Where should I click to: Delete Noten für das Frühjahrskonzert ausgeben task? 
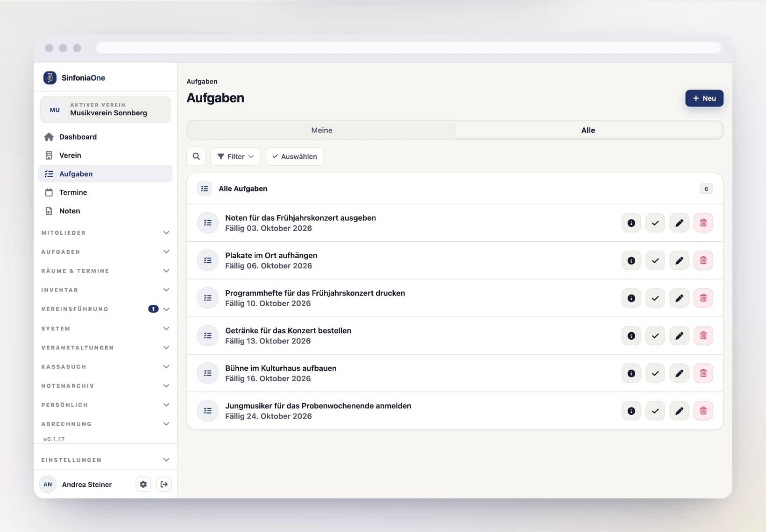point(703,223)
